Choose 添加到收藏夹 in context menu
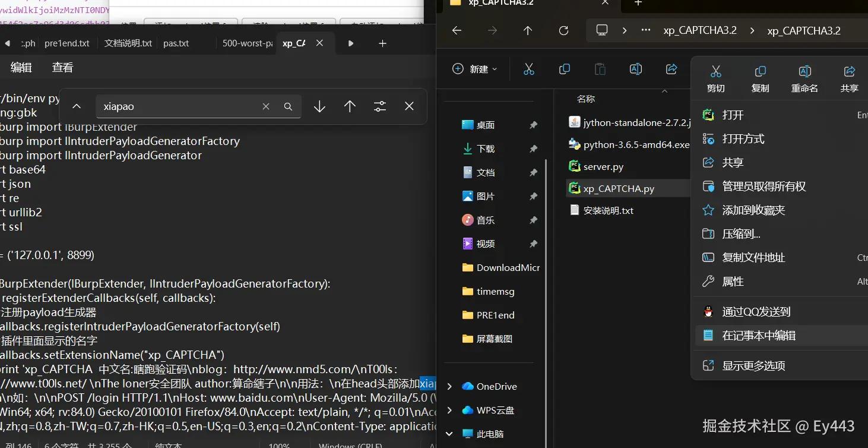The height and width of the screenshot is (448, 868). pos(781,210)
